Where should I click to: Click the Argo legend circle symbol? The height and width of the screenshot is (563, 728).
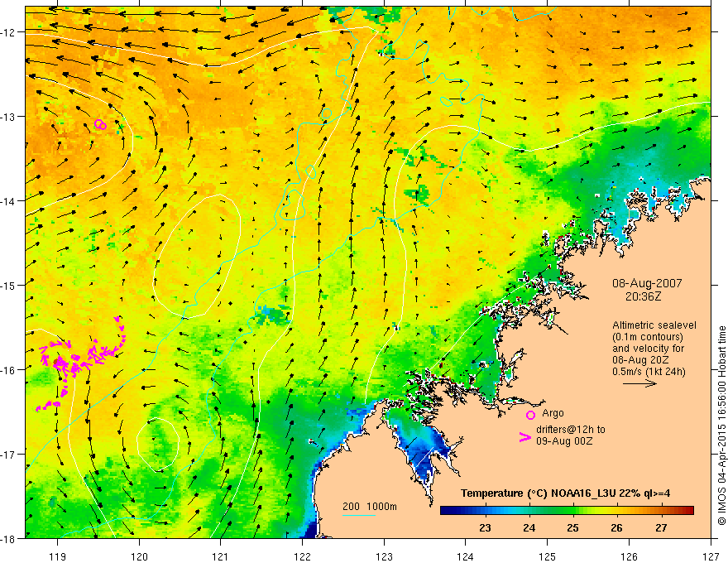tap(530, 415)
